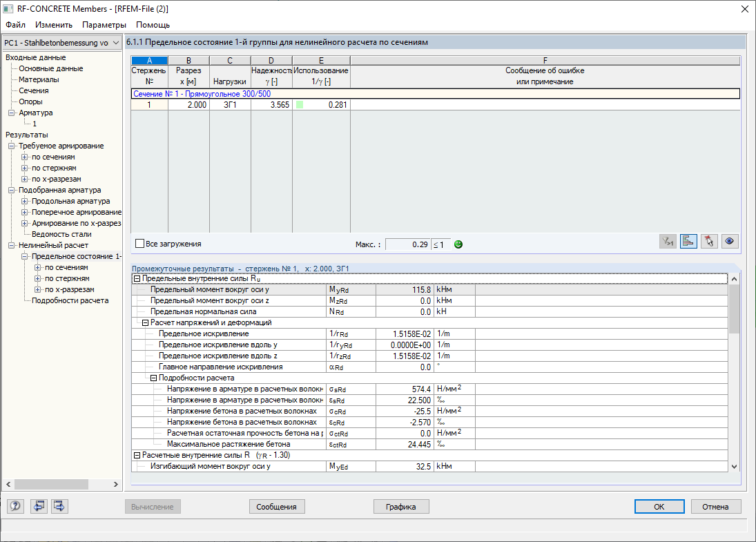The width and height of the screenshot is (756, 542).
Task: Click the Отмена button
Action: (715, 506)
